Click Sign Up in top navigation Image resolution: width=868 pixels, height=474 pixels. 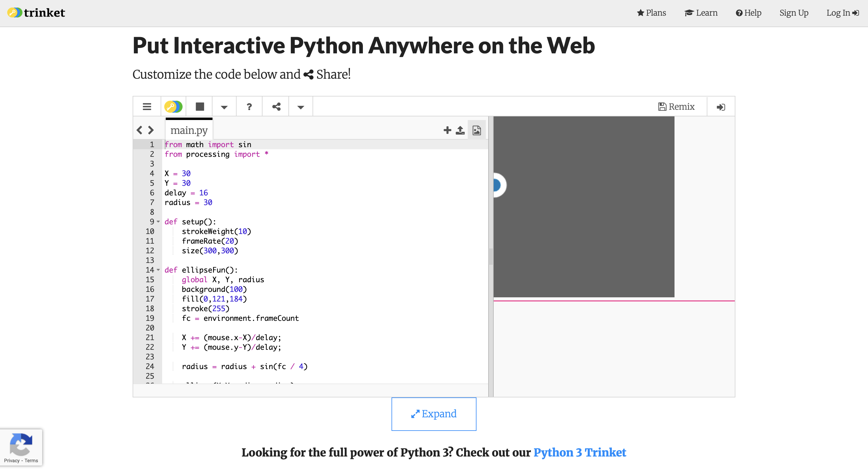[794, 13]
